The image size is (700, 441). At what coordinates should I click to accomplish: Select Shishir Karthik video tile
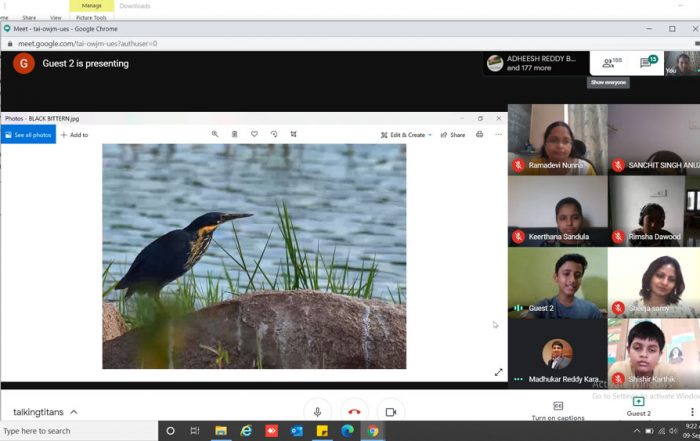pyautogui.click(x=654, y=354)
